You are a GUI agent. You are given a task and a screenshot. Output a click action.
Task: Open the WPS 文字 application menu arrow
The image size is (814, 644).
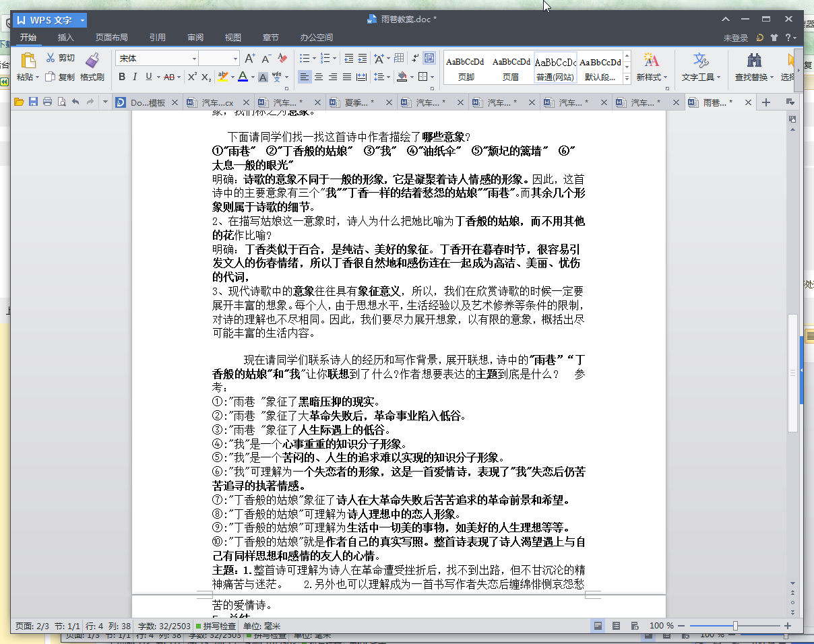point(82,20)
